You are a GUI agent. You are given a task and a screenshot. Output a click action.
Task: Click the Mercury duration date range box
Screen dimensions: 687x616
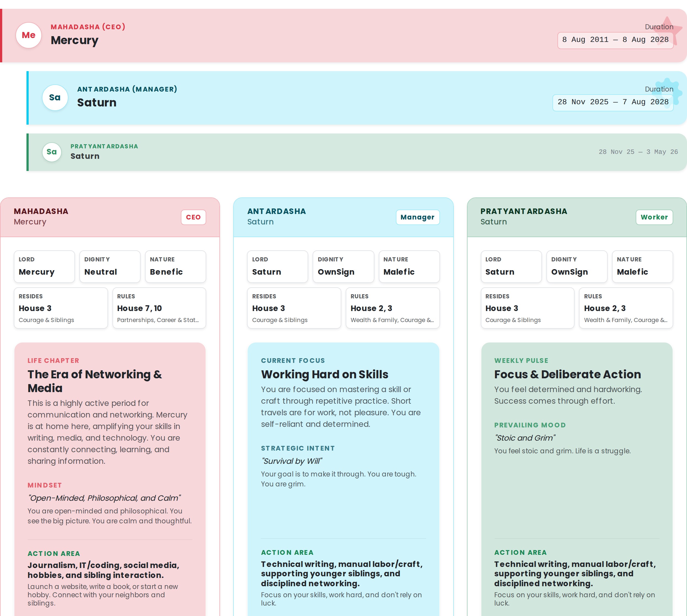(615, 40)
